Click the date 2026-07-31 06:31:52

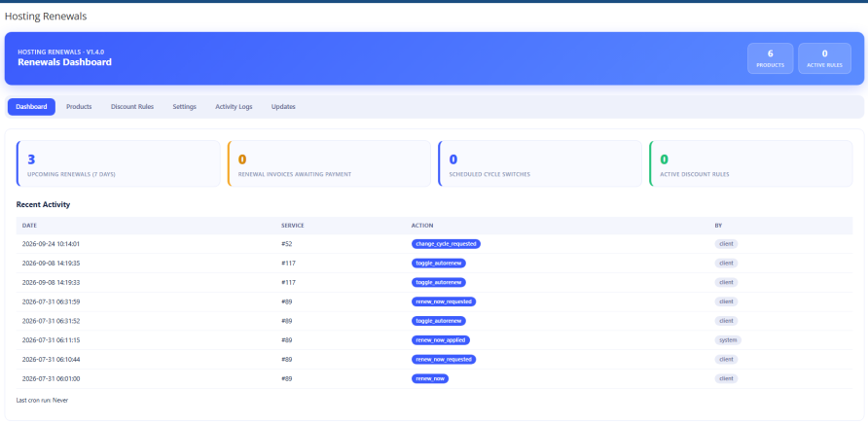[x=51, y=321]
